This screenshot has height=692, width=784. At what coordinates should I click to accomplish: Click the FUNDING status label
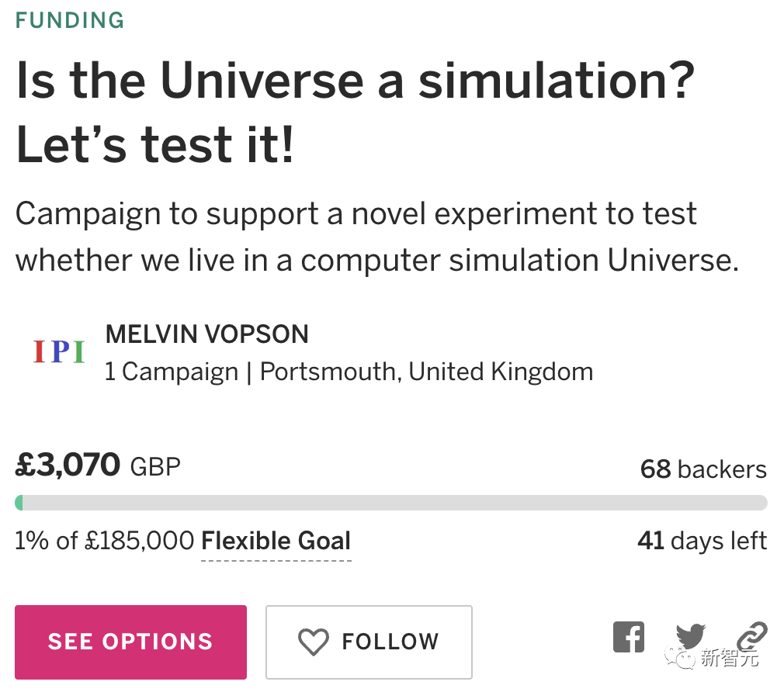(x=70, y=20)
